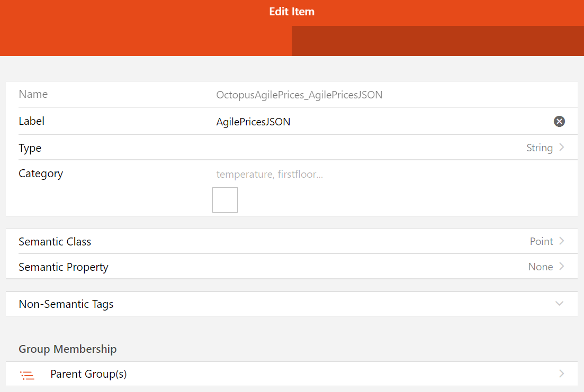584x392 pixels.
Task: Open Semantic Property picker showing None
Action: click(540, 267)
